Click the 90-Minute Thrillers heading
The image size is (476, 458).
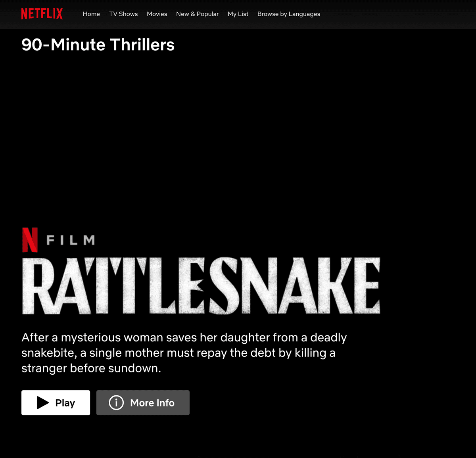[98, 45]
